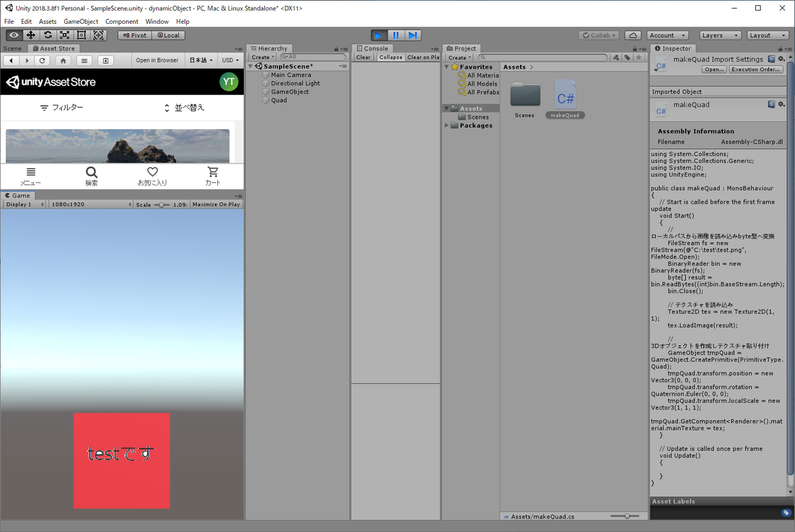Open Asset Store list menu icon
Viewport: 795px width, 532px height.
[84, 60]
